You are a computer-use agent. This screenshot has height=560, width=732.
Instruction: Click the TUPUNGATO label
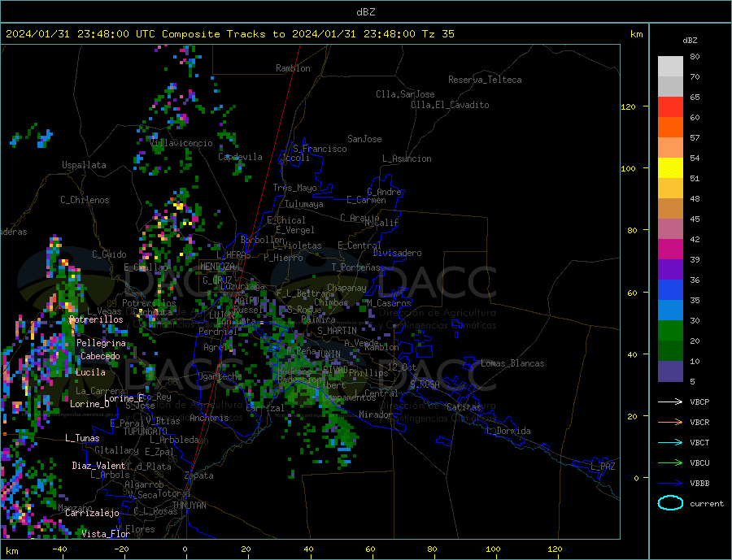[x=146, y=432]
